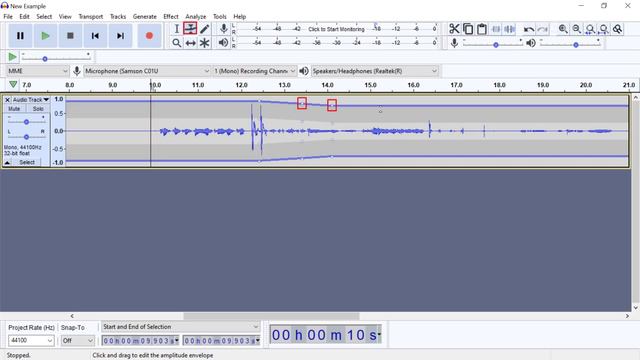Open the Generate menu
640x360 pixels.
coord(145,16)
